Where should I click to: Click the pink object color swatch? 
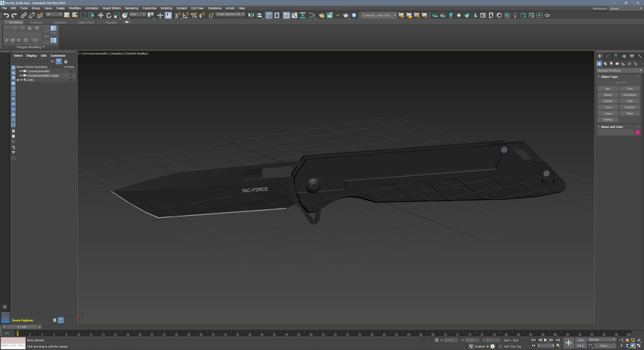click(x=637, y=132)
